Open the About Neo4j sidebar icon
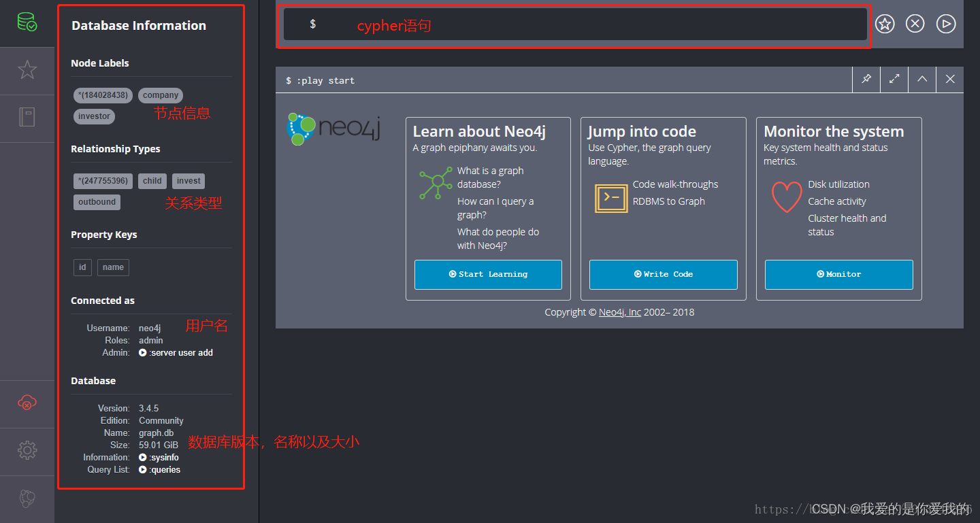 [27, 499]
